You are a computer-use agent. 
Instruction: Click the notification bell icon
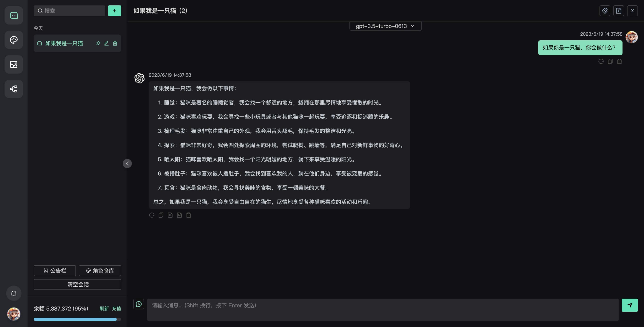click(14, 293)
